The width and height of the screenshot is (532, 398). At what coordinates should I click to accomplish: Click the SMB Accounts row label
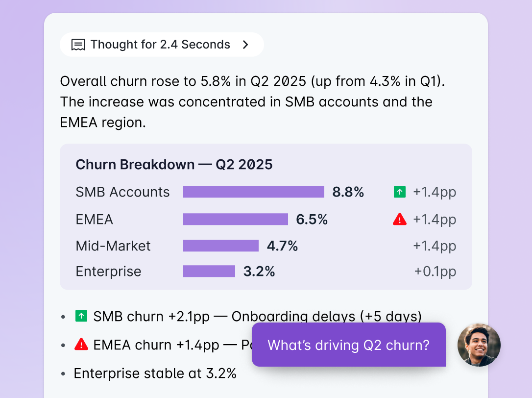[x=122, y=192]
